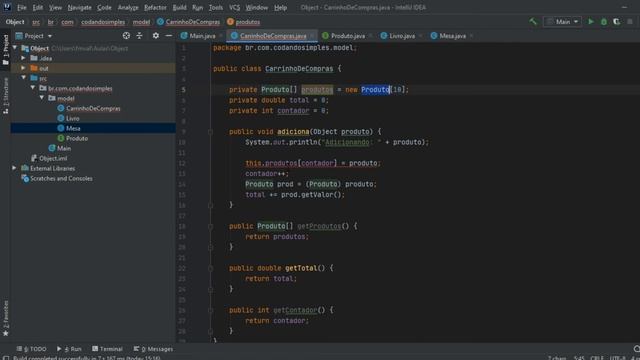This screenshot has height=360, width=640.
Task: Open the View menu
Action: [x=55, y=7]
